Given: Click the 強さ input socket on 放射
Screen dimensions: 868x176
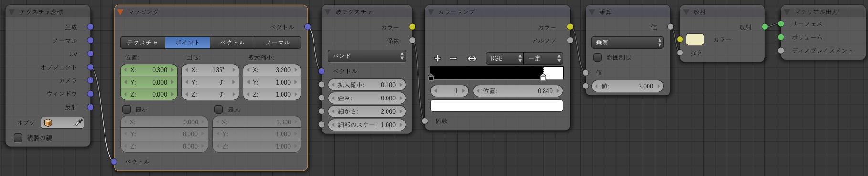Looking at the screenshot, I should click(x=680, y=53).
